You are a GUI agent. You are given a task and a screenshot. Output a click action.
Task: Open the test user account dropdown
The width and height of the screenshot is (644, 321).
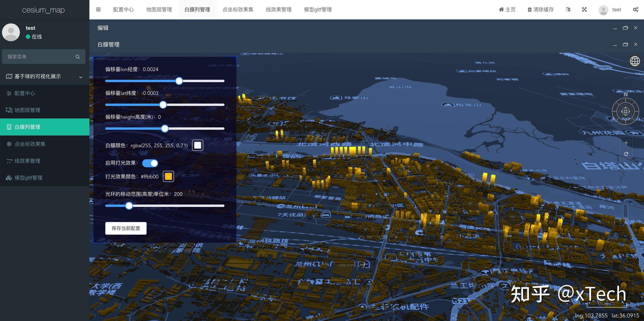[x=610, y=10]
